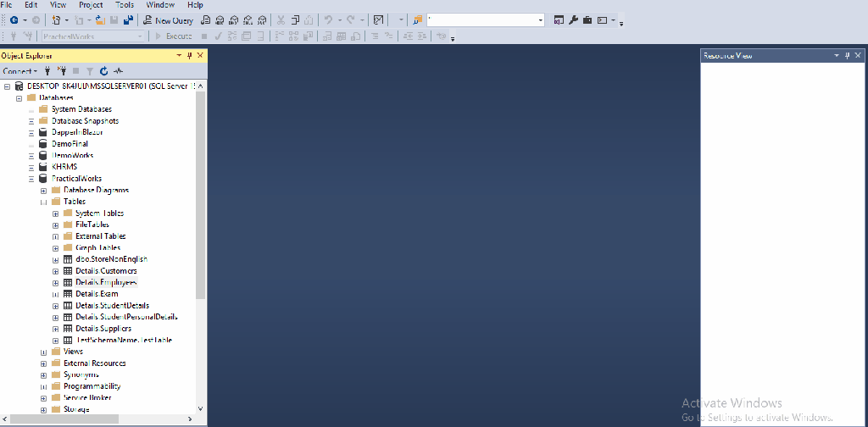868x427 pixels.
Task: Open the Project menu
Action: pyautogui.click(x=90, y=5)
